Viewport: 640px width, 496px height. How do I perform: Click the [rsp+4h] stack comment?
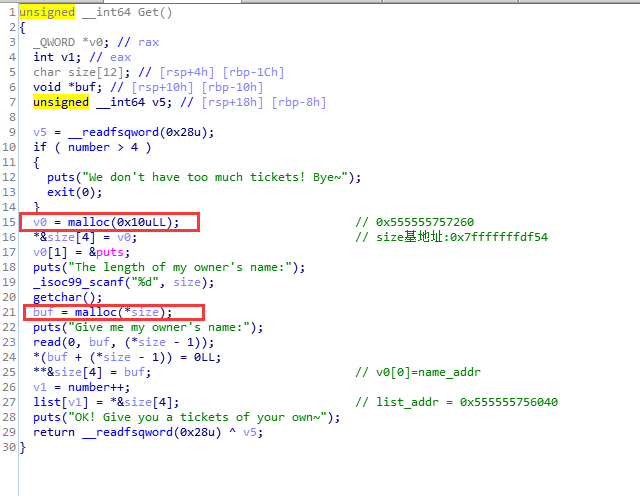point(187,72)
